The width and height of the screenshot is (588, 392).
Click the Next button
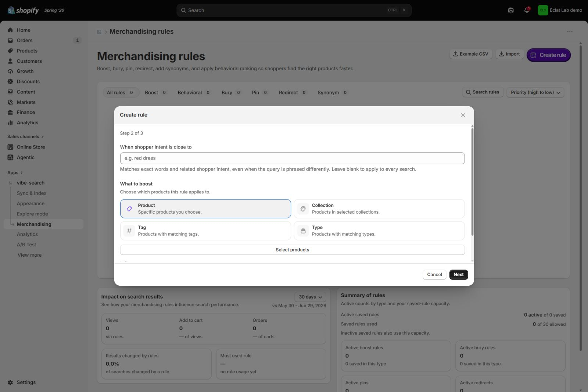tap(459, 275)
